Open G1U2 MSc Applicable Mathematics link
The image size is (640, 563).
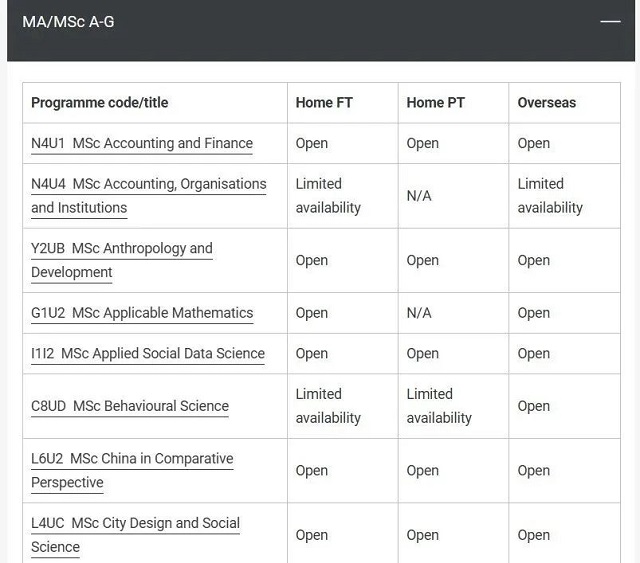click(x=142, y=313)
